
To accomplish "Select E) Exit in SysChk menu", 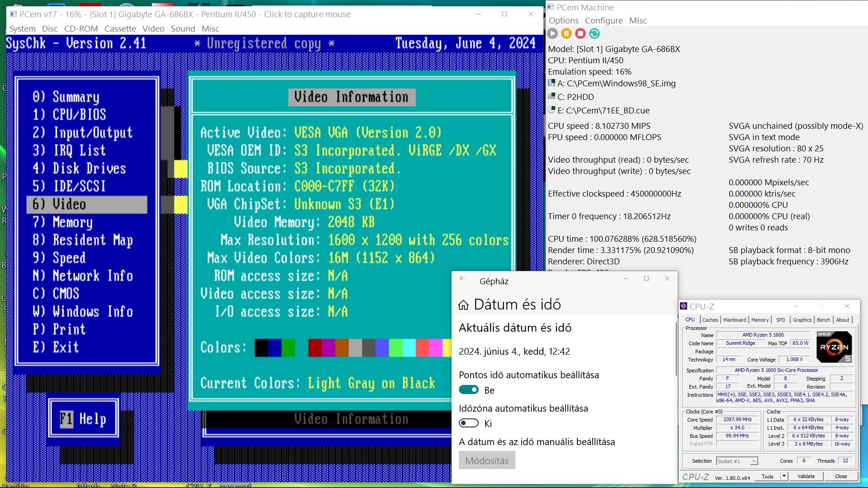I will pos(56,347).
